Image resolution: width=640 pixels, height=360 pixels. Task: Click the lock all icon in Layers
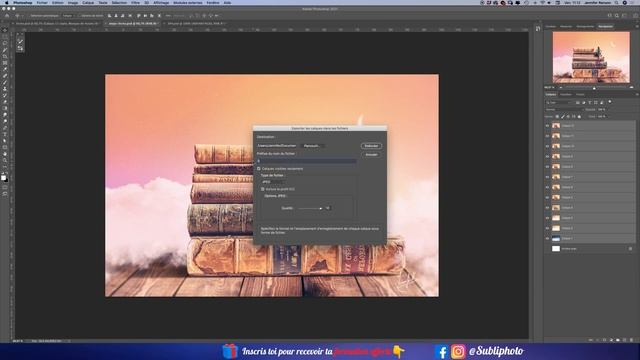[x=579, y=116]
